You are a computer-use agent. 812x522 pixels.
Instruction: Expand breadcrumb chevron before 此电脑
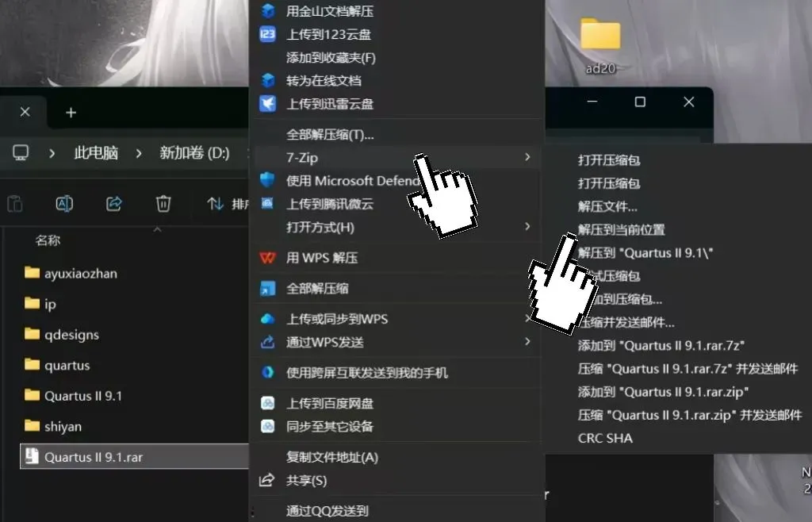(52, 153)
